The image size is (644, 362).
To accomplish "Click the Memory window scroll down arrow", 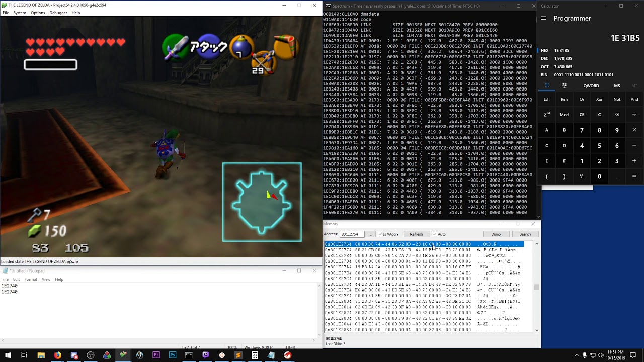I will pos(537,330).
